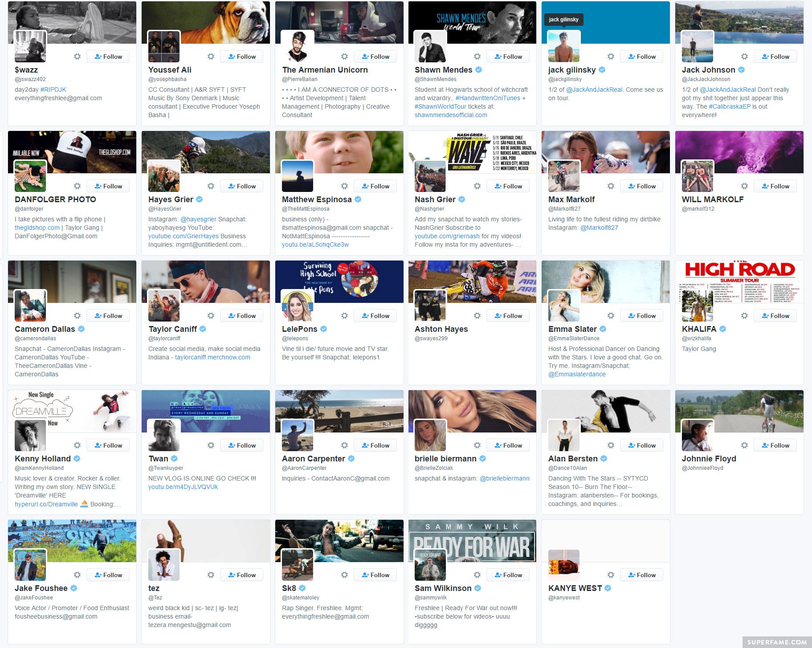Click gear icon on Shawn Mendes card
Screen dimensions: 812x648
[x=477, y=57]
